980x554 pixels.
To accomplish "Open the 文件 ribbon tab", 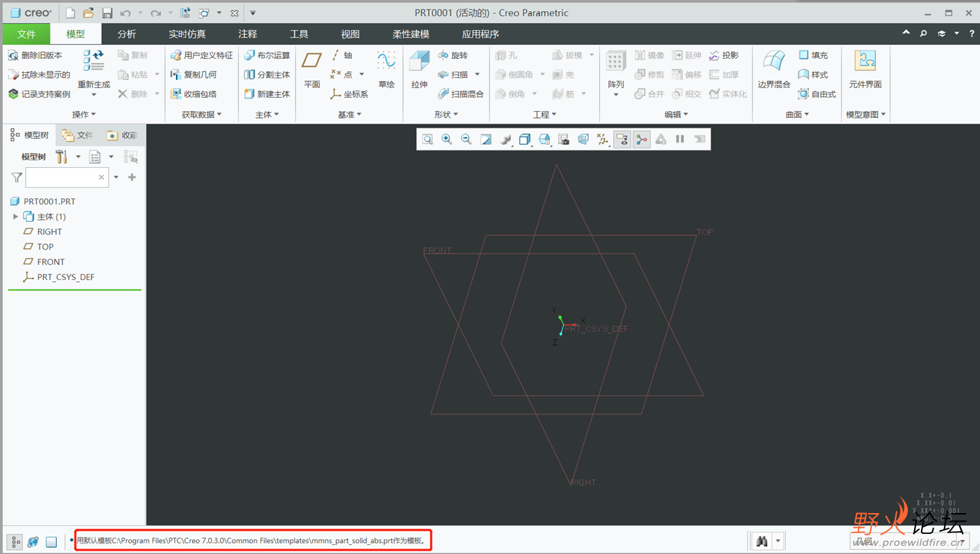I will pyautogui.click(x=26, y=34).
